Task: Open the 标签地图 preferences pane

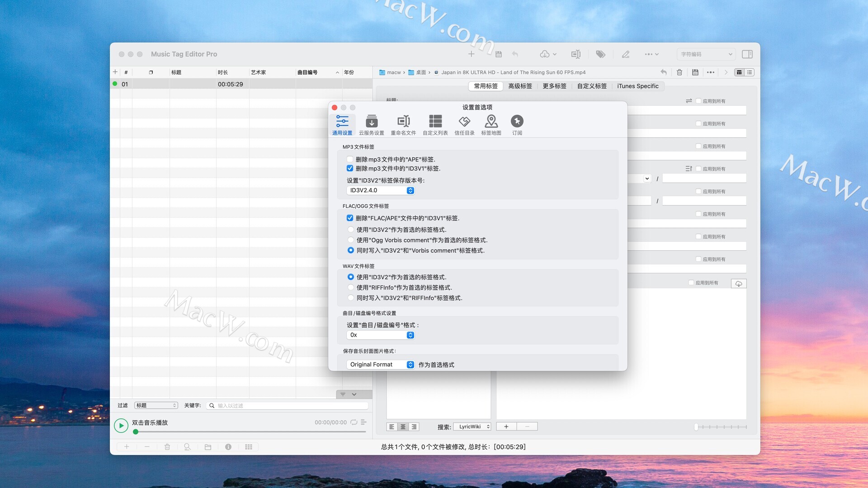Action: [491, 125]
